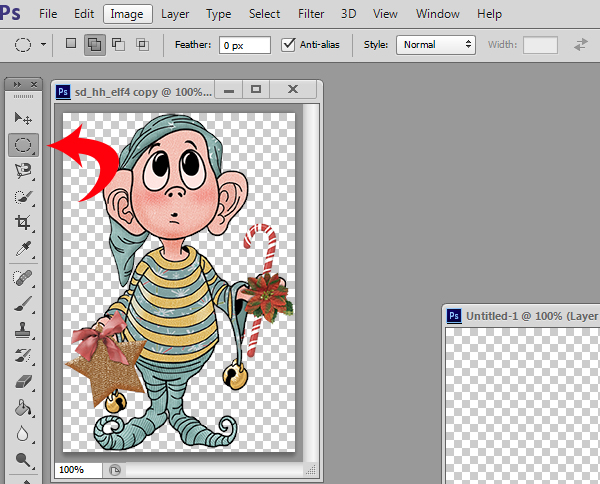The width and height of the screenshot is (600, 484).
Task: Select the Move tool
Action: pos(23,119)
